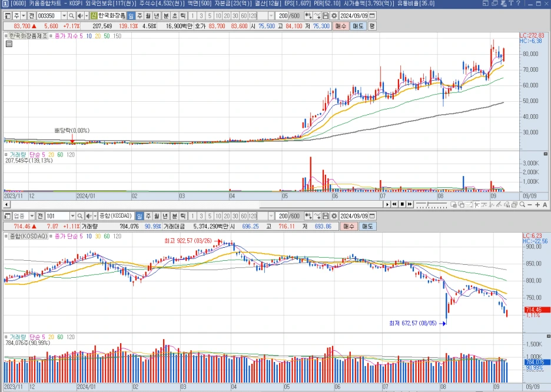Viewport: 551px width, 392px height.
Task: Click the chart-window icon with grid overlay
Action: click(x=454, y=204)
